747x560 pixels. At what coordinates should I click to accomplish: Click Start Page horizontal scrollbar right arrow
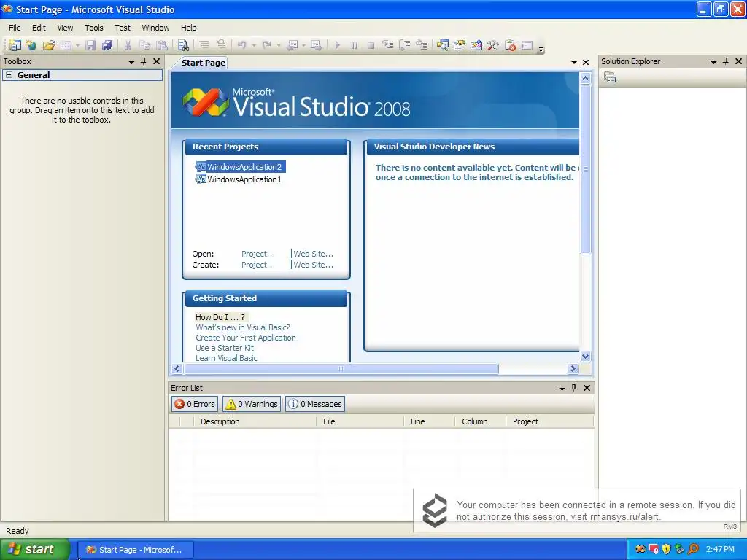tap(573, 368)
